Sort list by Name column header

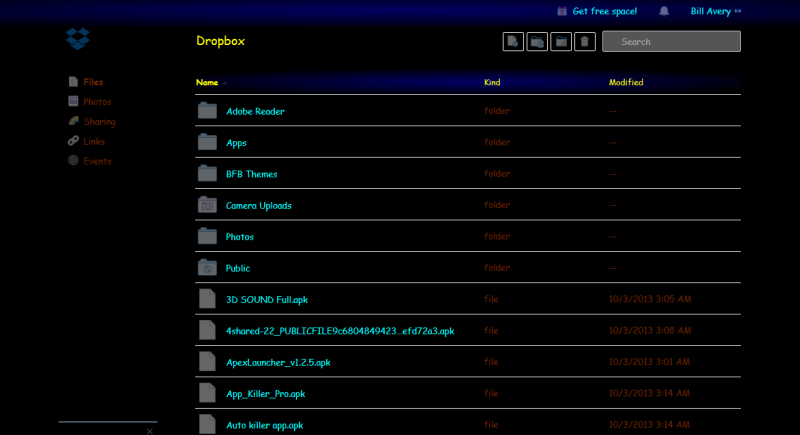207,82
